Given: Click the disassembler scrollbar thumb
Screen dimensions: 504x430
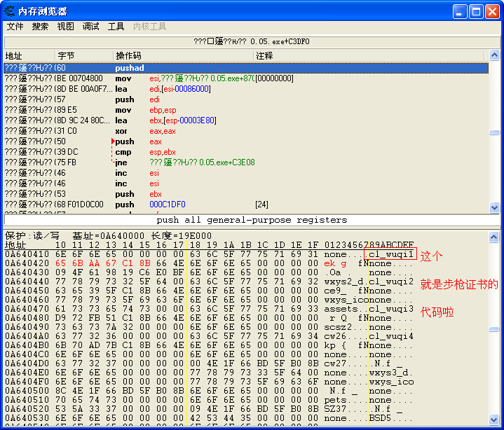Looking at the screenshot, I should (494, 132).
